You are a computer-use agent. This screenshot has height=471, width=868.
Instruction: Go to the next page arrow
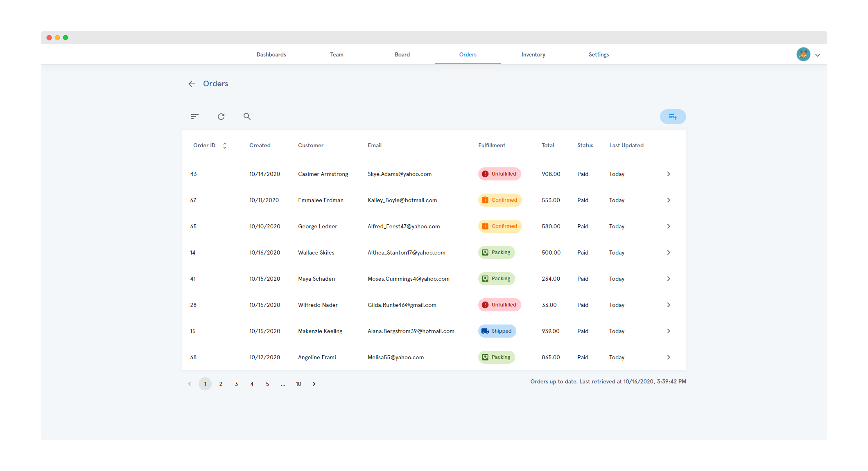coord(314,384)
